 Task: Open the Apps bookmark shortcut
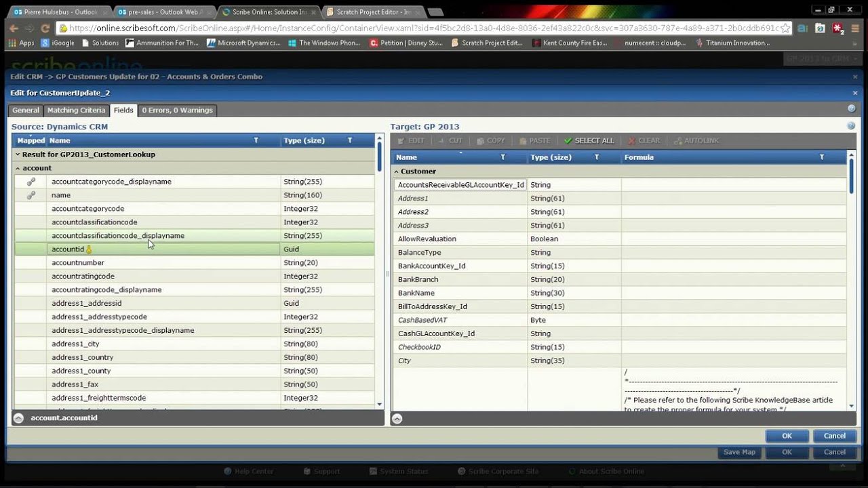click(21, 43)
